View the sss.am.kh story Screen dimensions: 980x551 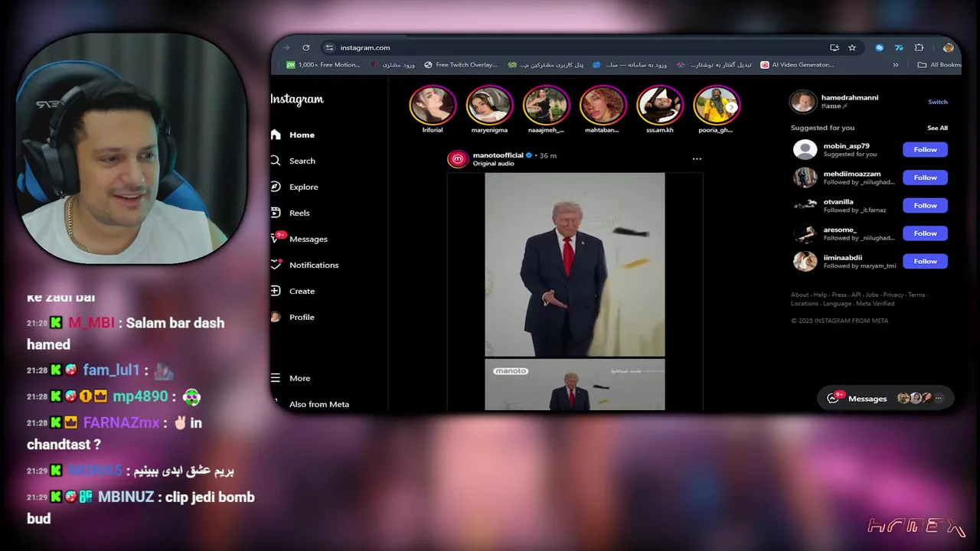[x=660, y=106]
